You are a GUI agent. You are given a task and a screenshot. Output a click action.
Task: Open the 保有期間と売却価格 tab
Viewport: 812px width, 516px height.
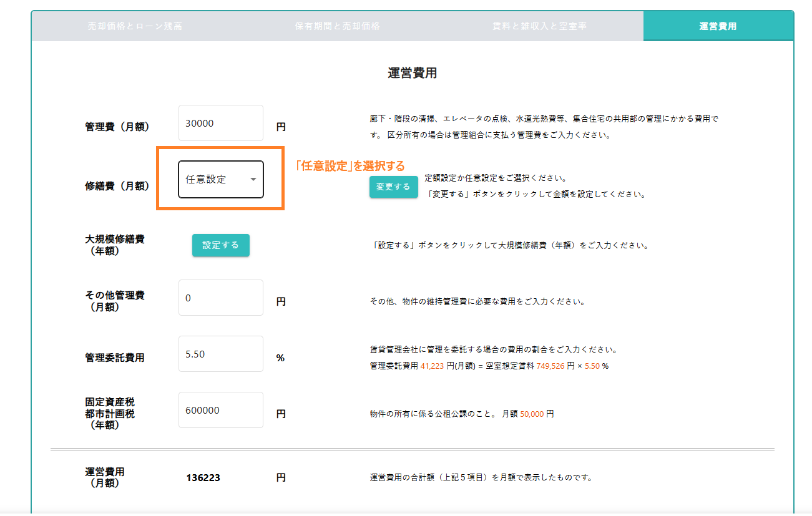(337, 26)
